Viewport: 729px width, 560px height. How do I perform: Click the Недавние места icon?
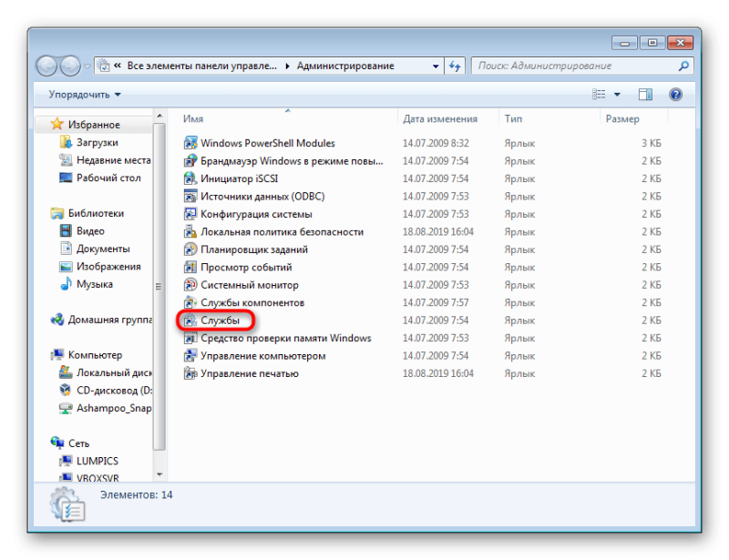[x=66, y=160]
